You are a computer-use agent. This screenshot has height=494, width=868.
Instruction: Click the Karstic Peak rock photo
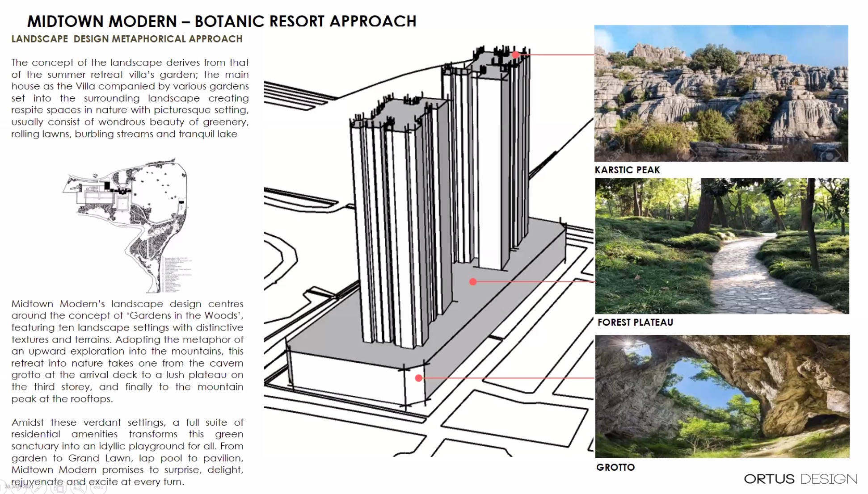[721, 93]
